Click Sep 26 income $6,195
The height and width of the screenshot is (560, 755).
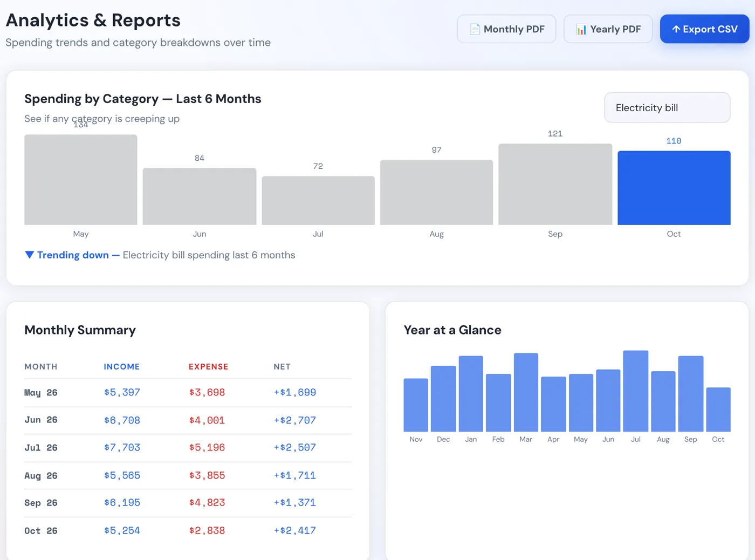point(122,503)
